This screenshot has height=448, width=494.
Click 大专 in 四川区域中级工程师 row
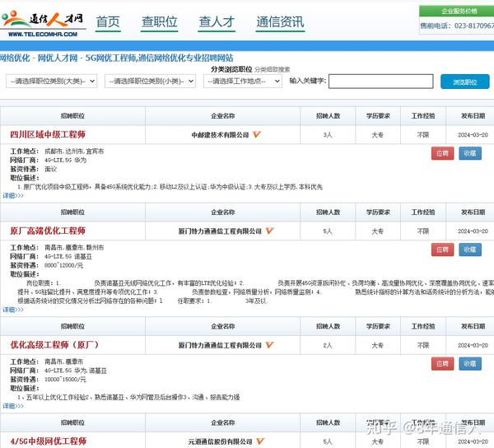[x=378, y=135]
